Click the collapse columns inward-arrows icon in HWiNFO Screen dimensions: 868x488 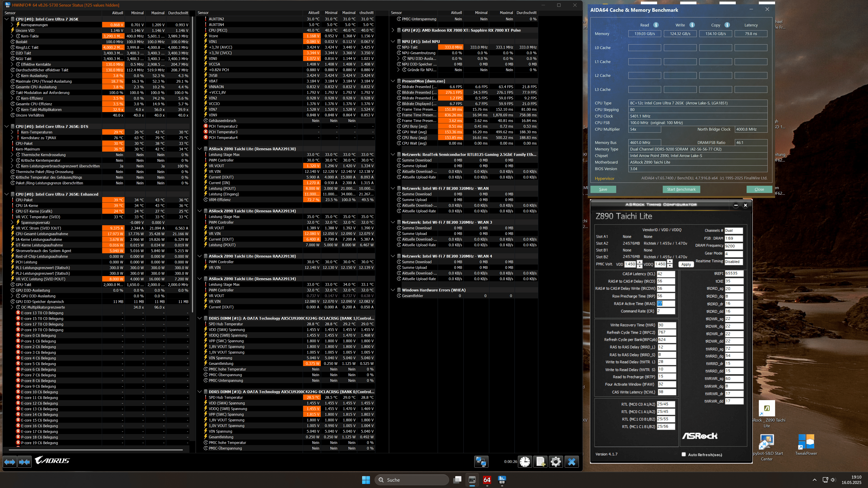pyautogui.click(x=25, y=462)
